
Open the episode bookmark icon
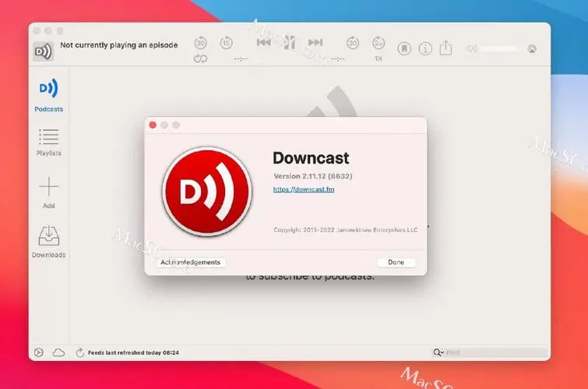pyautogui.click(x=404, y=48)
